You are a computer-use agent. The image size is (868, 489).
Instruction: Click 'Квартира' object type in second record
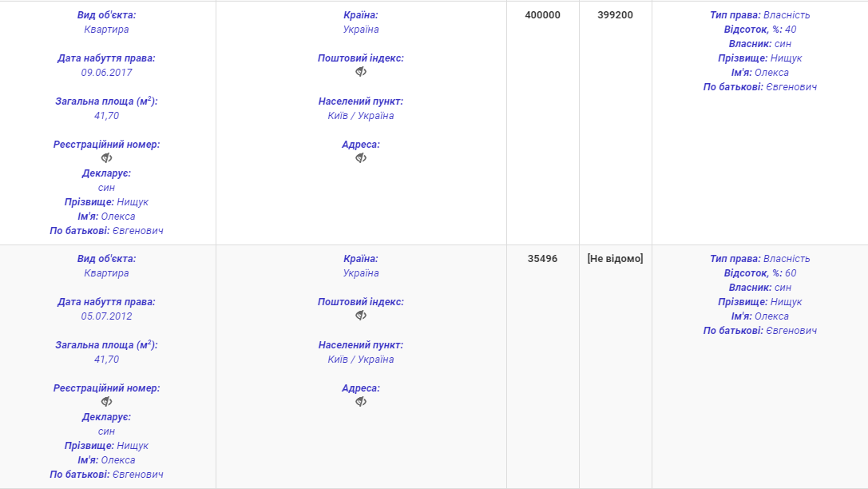coord(106,273)
